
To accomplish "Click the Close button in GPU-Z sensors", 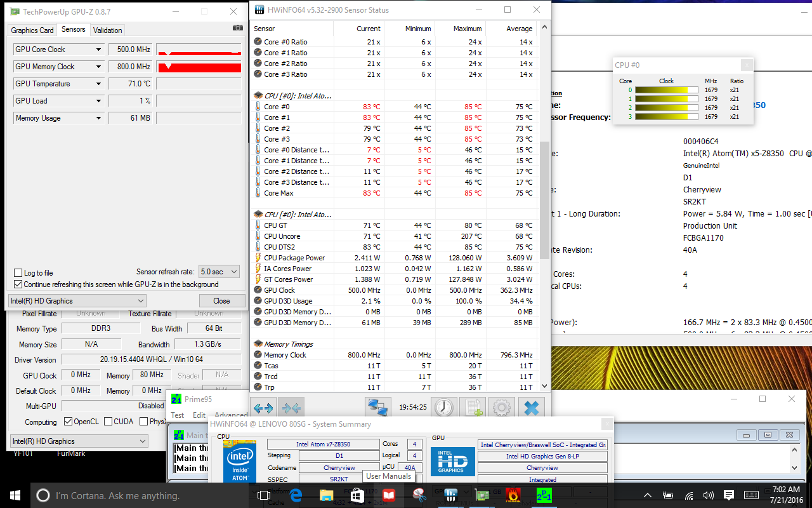I will tap(222, 301).
